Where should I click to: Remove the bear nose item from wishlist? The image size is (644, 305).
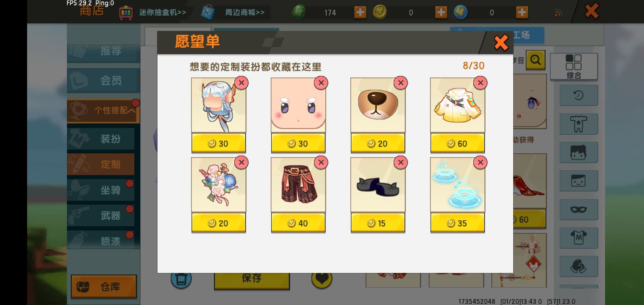[x=401, y=83]
